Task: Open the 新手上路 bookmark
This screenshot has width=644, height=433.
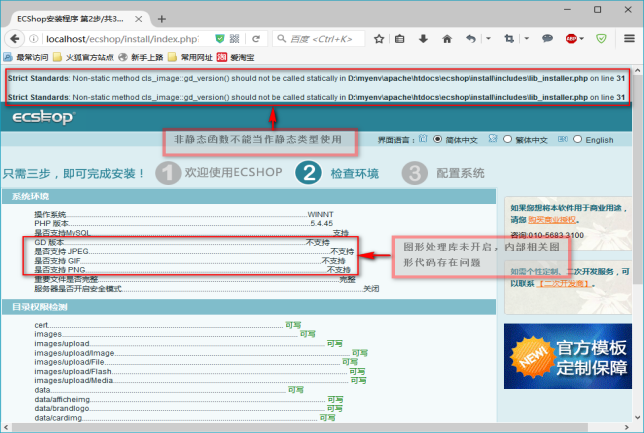Action: (x=141, y=57)
